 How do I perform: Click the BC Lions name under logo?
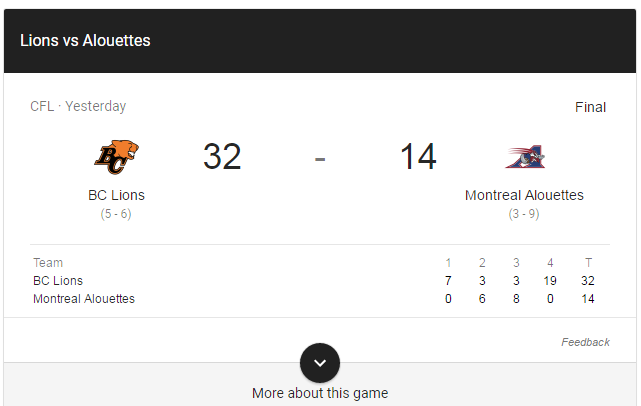(117, 195)
